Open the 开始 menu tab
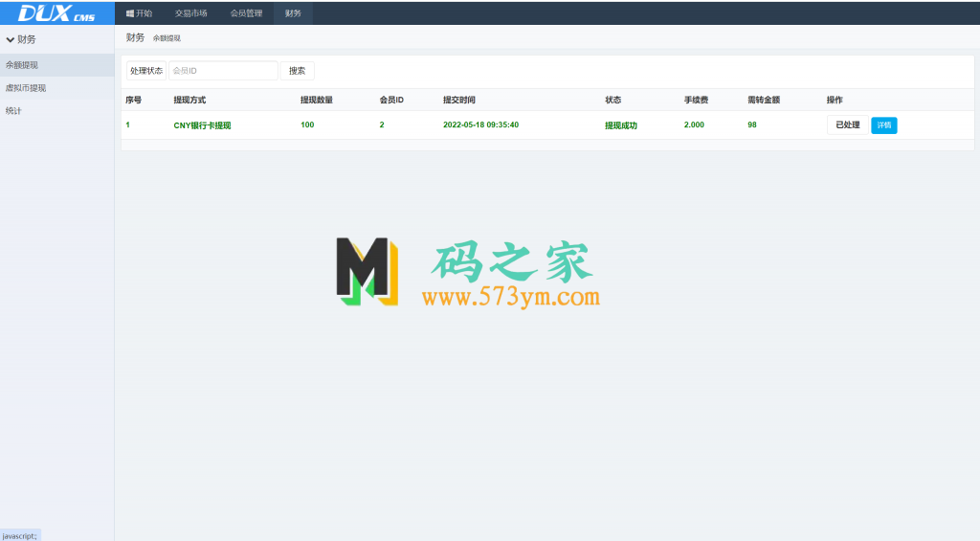980x541 pixels. [140, 13]
